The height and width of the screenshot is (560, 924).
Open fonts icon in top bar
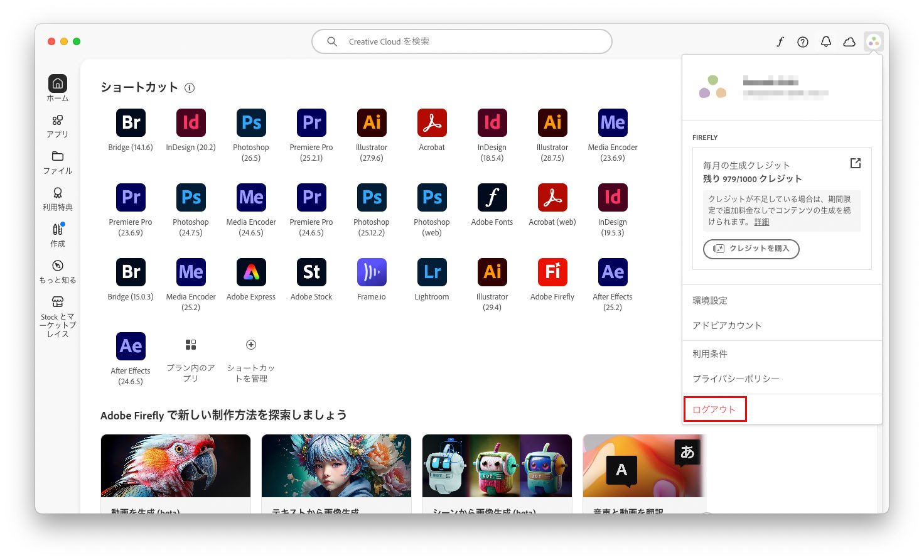point(780,42)
